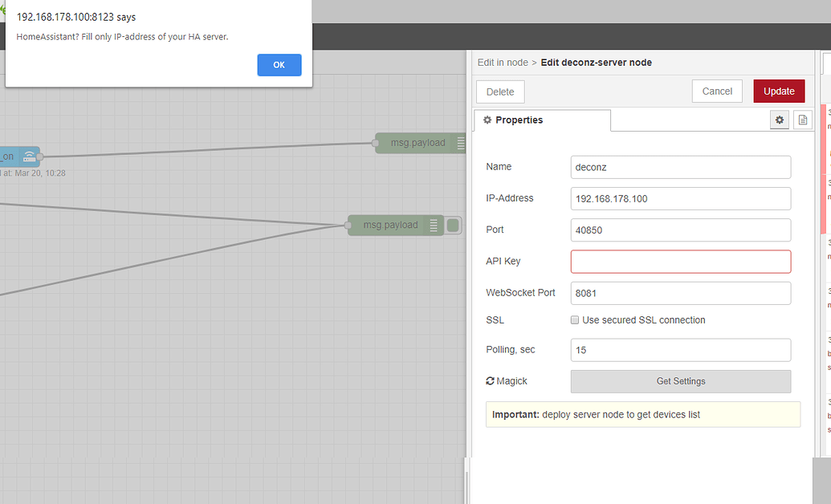Viewport: 831px width, 504px height.
Task: Open node settings gear icon
Action: click(x=779, y=120)
